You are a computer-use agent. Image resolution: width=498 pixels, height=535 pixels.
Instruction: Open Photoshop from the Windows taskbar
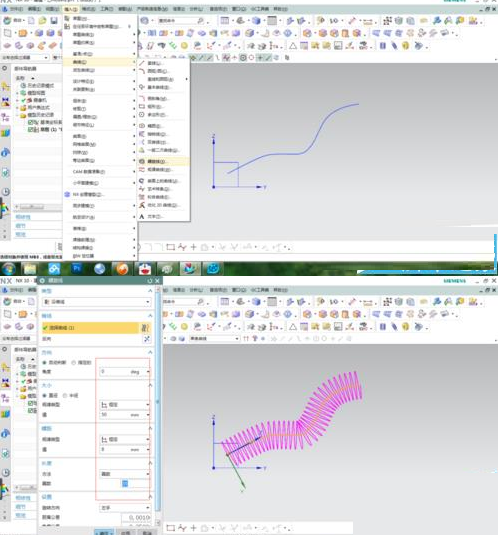tap(77, 269)
